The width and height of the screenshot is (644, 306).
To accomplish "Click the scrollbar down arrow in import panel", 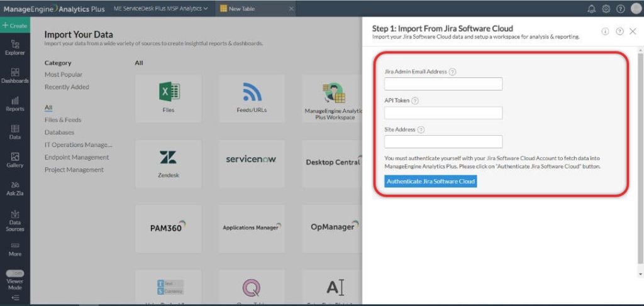I will pyautogui.click(x=640, y=273).
